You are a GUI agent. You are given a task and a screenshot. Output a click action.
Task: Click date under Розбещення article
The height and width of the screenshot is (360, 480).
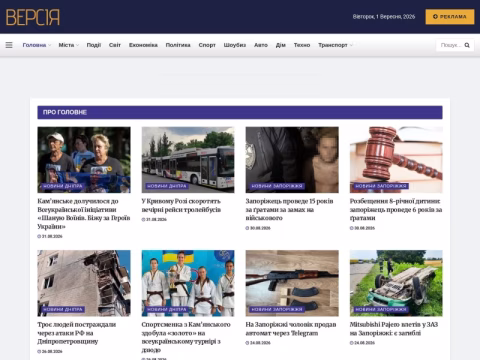coord(362,228)
